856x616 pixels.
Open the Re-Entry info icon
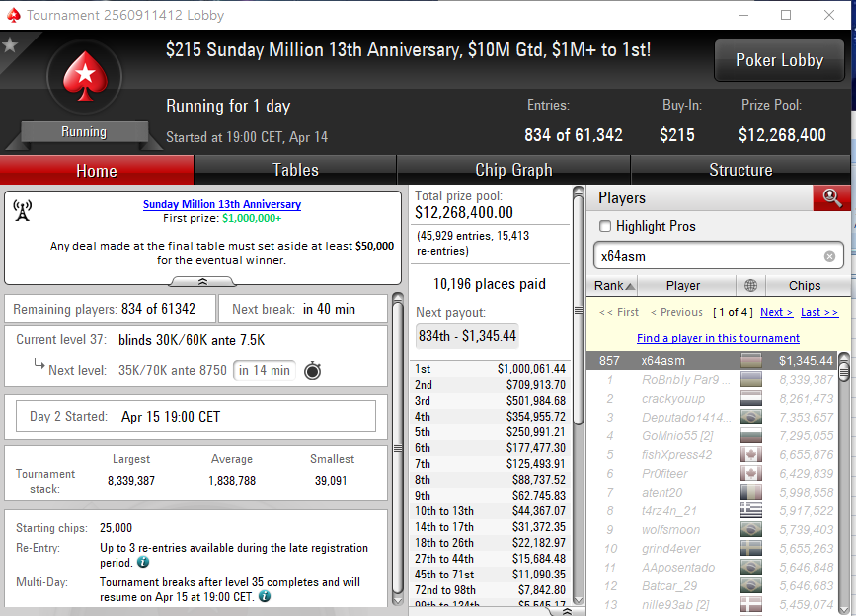click(143, 562)
